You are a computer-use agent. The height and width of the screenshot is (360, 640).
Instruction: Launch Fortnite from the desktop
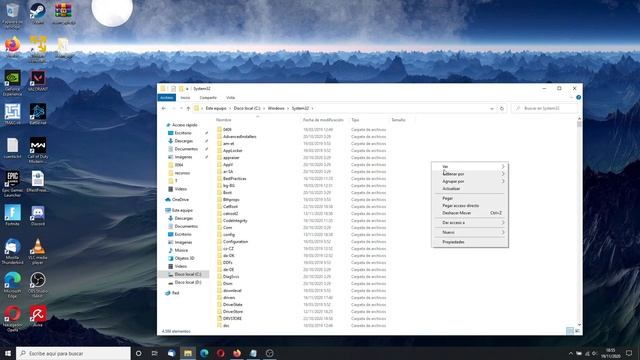(x=12, y=216)
